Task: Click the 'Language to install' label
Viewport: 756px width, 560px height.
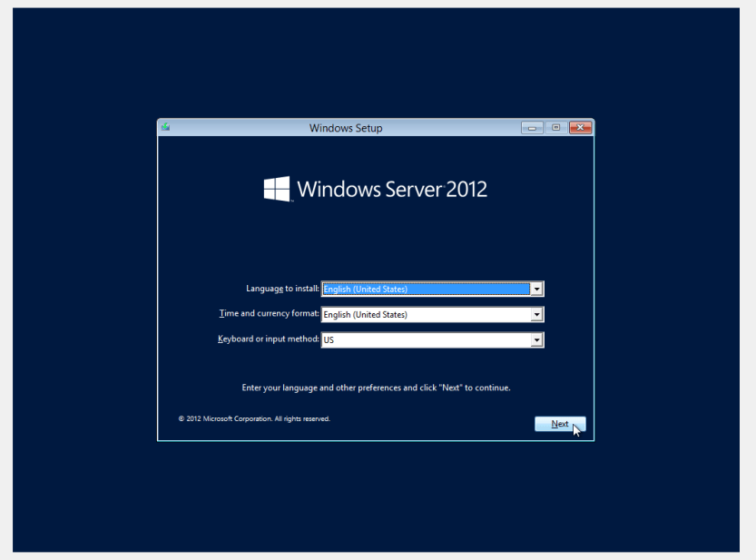Action: tap(282, 289)
